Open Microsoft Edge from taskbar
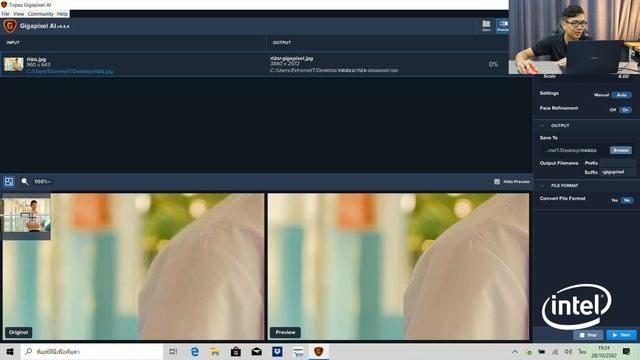The width and height of the screenshot is (640, 360). pyautogui.click(x=195, y=351)
